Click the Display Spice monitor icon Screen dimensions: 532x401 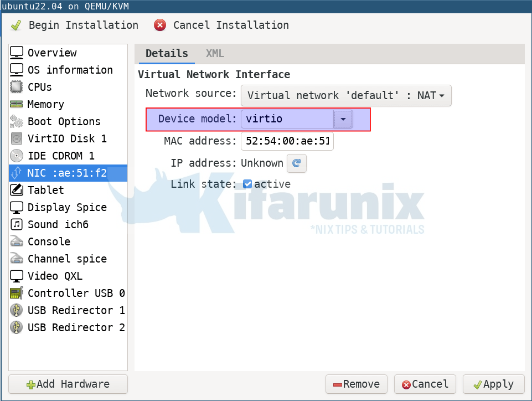[x=17, y=207]
